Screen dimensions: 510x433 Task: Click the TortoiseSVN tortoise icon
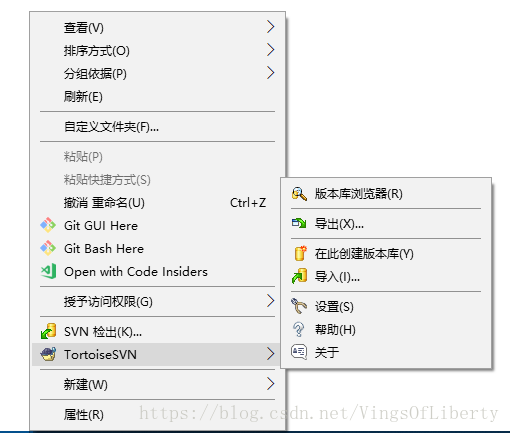click(48, 354)
